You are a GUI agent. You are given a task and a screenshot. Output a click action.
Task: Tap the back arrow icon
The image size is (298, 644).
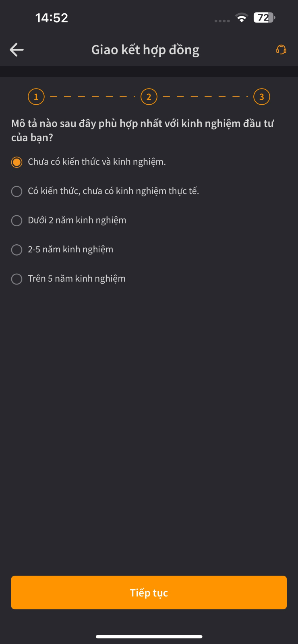[17, 50]
